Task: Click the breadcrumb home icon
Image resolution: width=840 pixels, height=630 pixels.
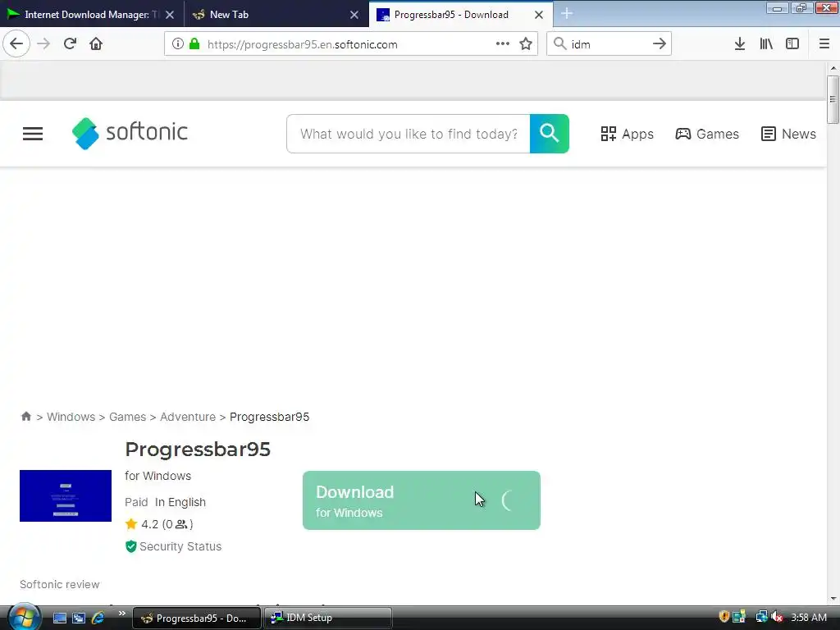Action: pos(25,416)
